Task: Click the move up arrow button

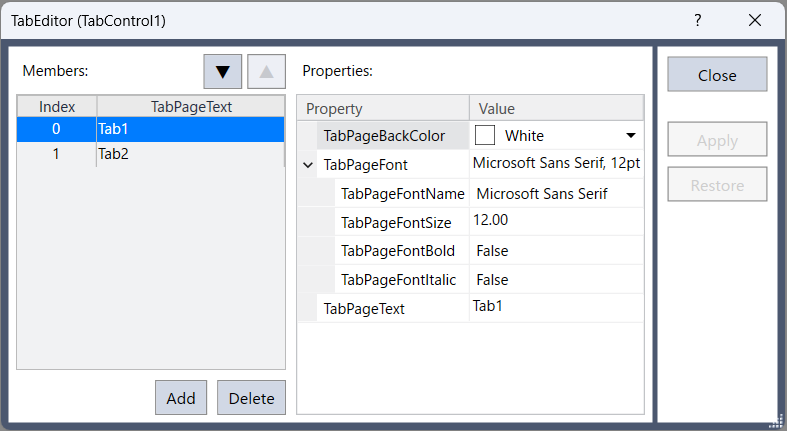Action: pyautogui.click(x=266, y=72)
